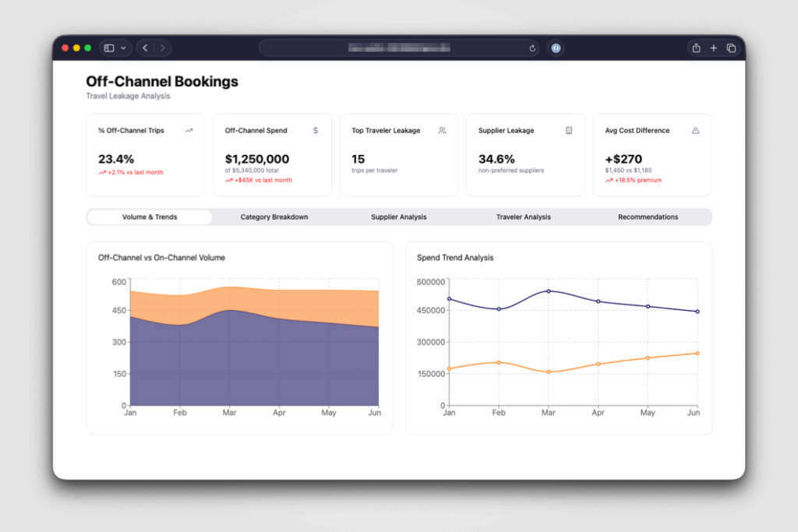Switch to the Traveler Analysis tab

click(523, 217)
